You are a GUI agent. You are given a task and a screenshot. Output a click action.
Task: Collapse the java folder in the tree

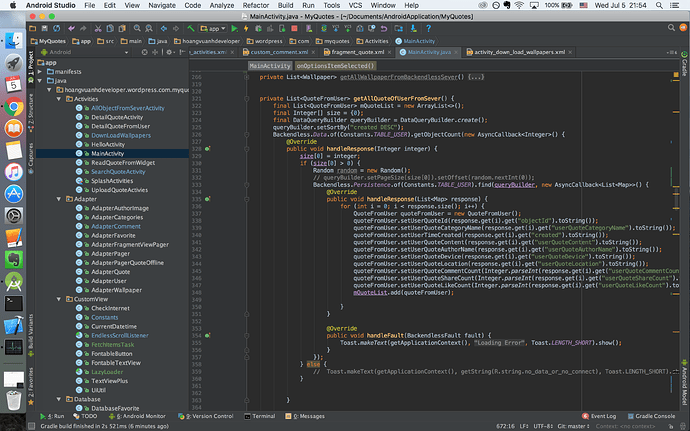tap(40, 81)
